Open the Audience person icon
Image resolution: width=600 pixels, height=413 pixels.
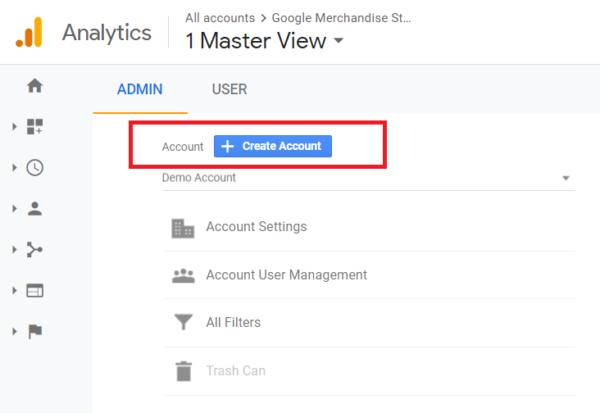[x=35, y=209]
